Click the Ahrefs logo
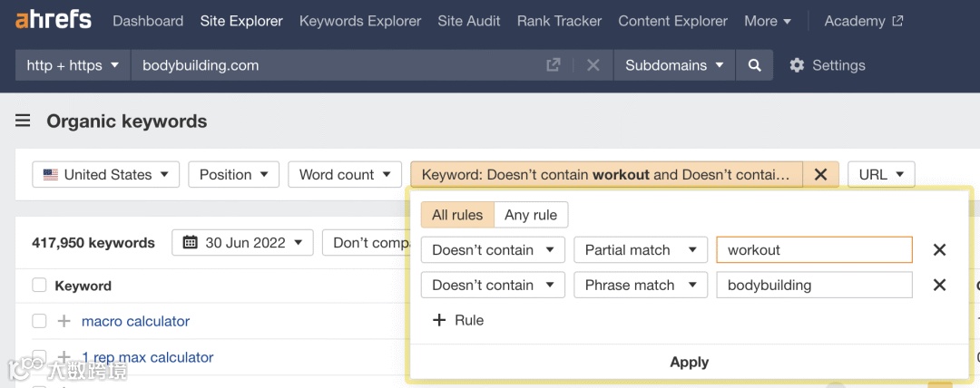Image resolution: width=980 pixels, height=388 pixels. point(54,21)
